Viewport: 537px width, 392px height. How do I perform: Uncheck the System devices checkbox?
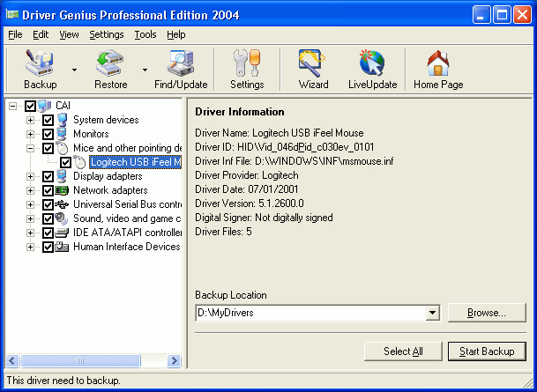[x=48, y=120]
